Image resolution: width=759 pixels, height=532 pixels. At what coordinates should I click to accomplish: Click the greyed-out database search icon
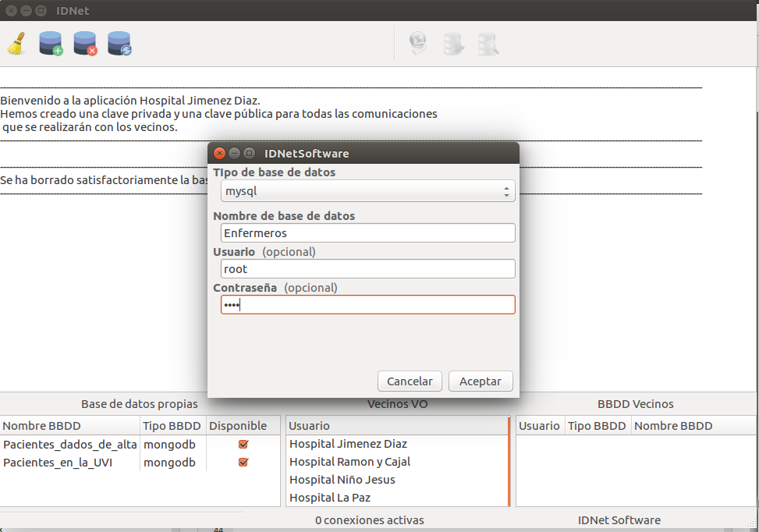(488, 44)
